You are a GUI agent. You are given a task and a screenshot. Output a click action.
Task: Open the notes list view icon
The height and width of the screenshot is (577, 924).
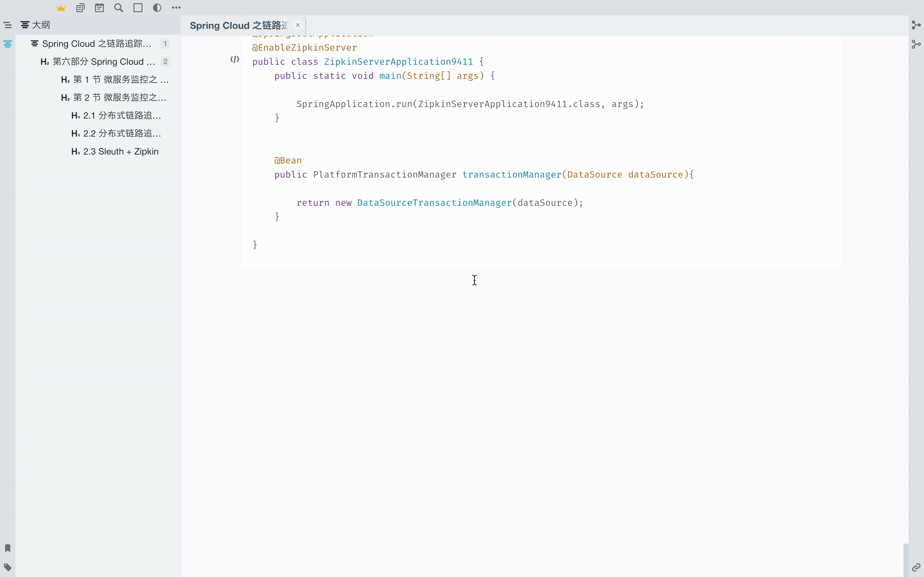[81, 8]
